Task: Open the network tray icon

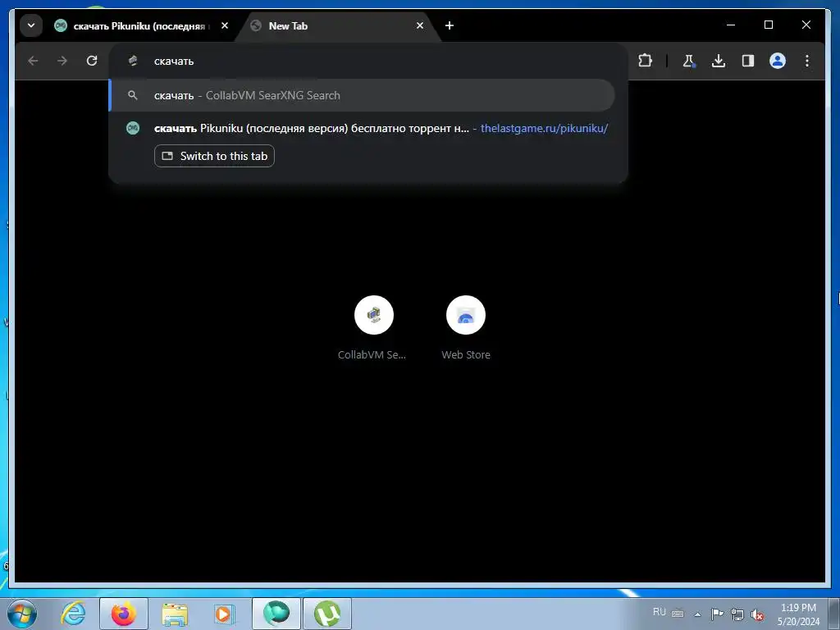Action: (x=737, y=614)
